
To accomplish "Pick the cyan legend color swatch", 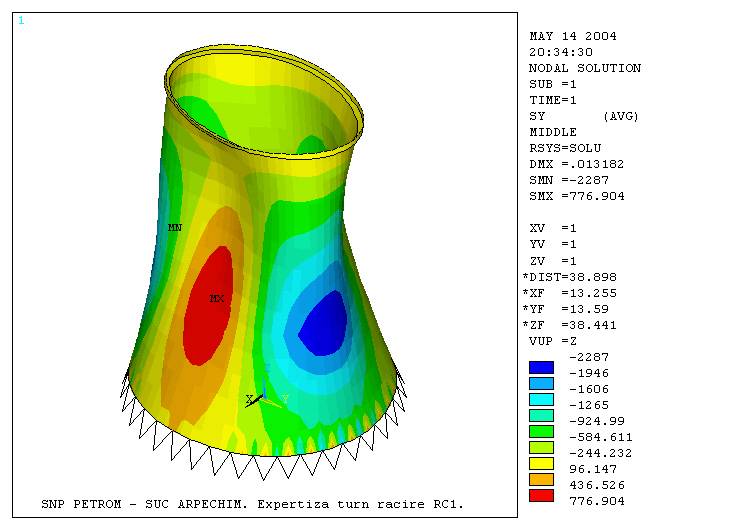I will point(541,399).
